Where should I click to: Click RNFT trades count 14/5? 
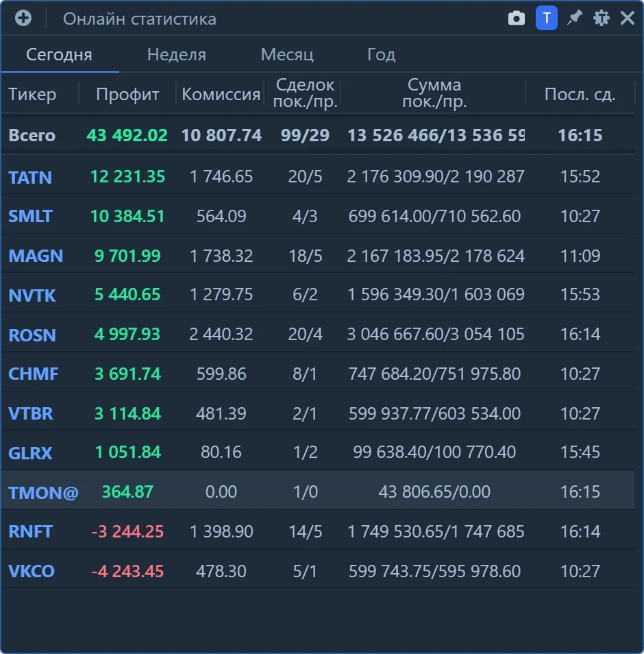[x=306, y=531]
